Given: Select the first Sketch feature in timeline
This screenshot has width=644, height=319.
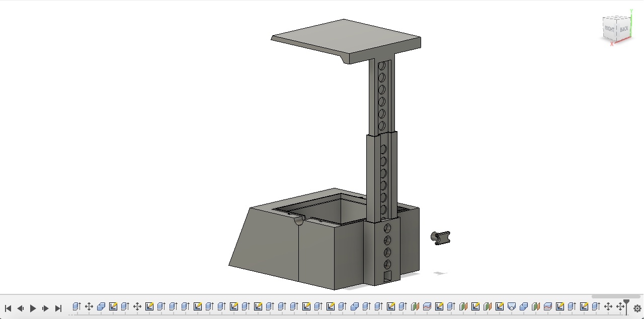Looking at the screenshot, I should [x=113, y=306].
